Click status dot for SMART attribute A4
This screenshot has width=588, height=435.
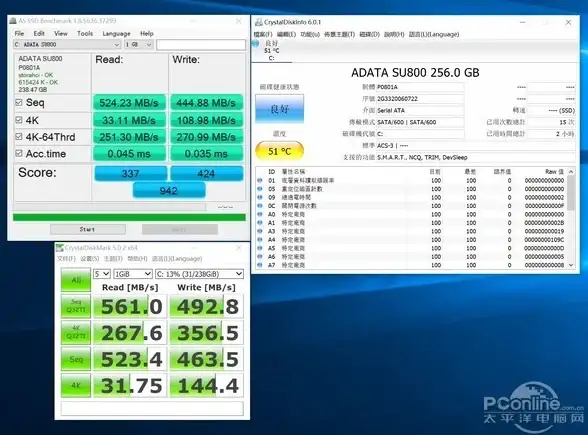click(260, 240)
